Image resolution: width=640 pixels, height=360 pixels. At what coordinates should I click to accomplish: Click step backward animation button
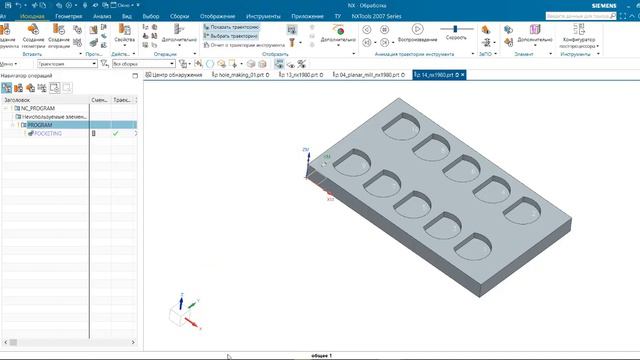tap(367, 29)
